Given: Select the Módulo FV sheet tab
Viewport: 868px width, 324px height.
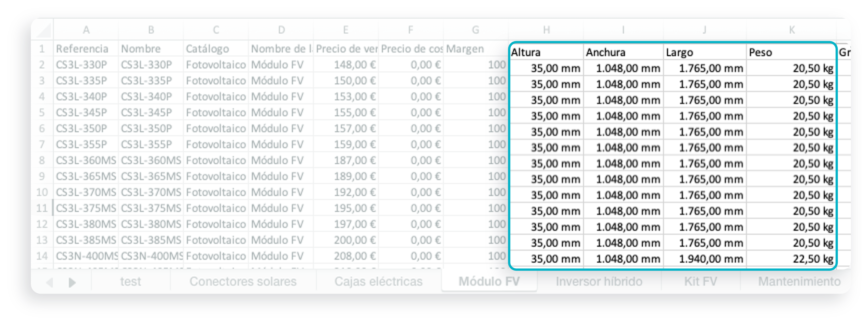Looking at the screenshot, I should click(x=489, y=281).
